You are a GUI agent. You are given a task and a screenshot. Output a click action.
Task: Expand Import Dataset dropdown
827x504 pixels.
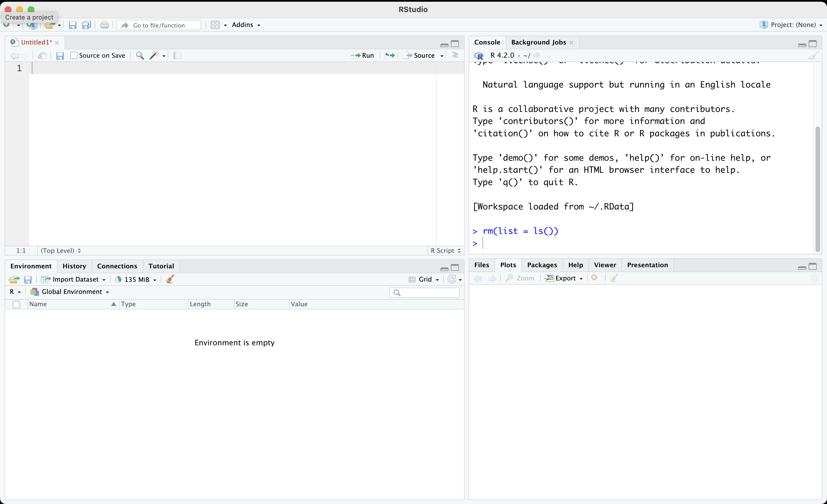pos(73,279)
